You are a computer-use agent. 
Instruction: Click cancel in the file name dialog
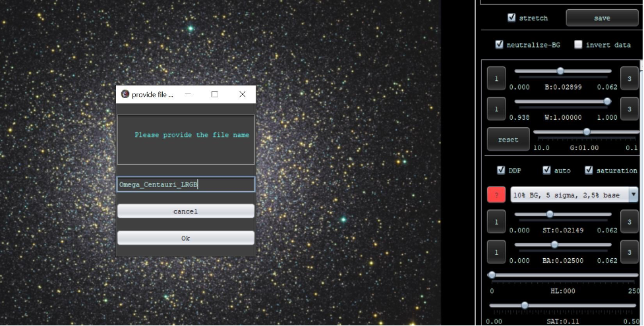pyautogui.click(x=186, y=211)
